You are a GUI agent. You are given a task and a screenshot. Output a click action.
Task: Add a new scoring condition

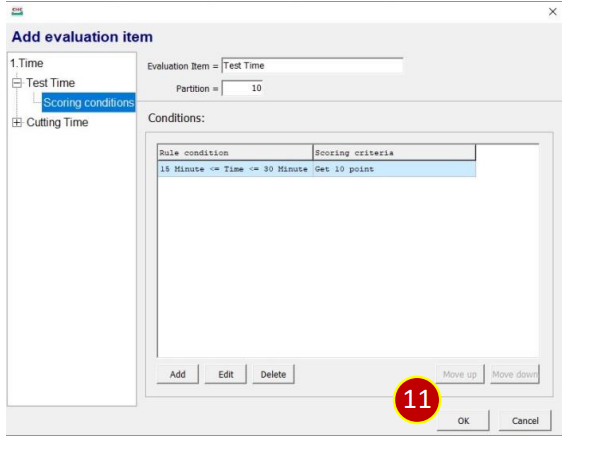[x=178, y=374]
